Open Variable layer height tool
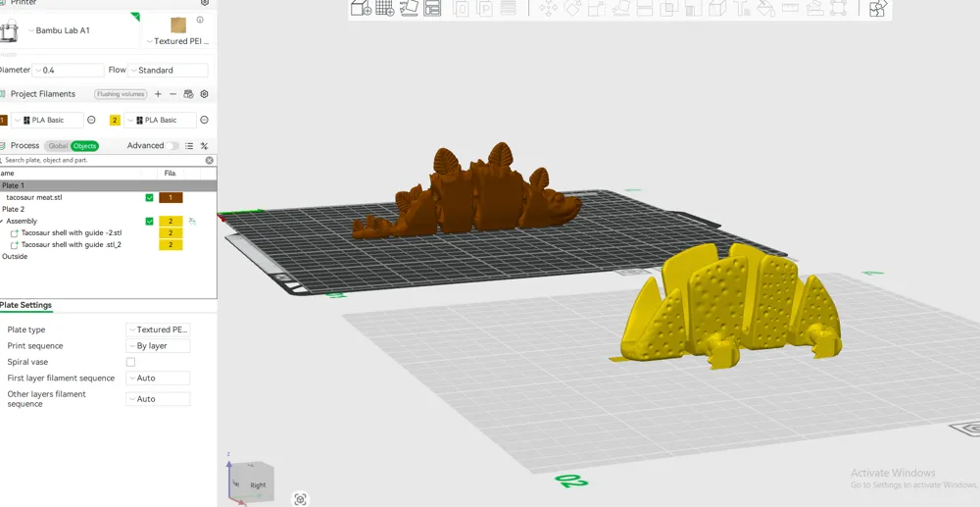The width and height of the screenshot is (980, 507). click(508, 8)
